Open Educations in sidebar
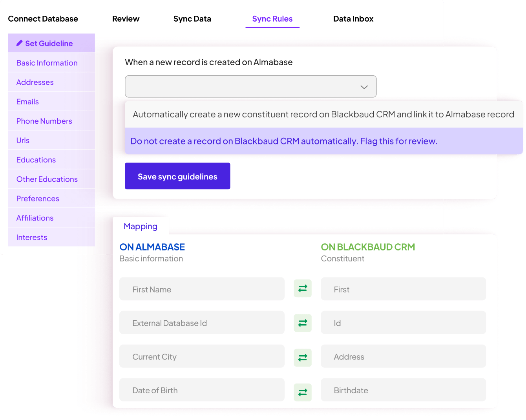526x420 pixels. click(51, 160)
